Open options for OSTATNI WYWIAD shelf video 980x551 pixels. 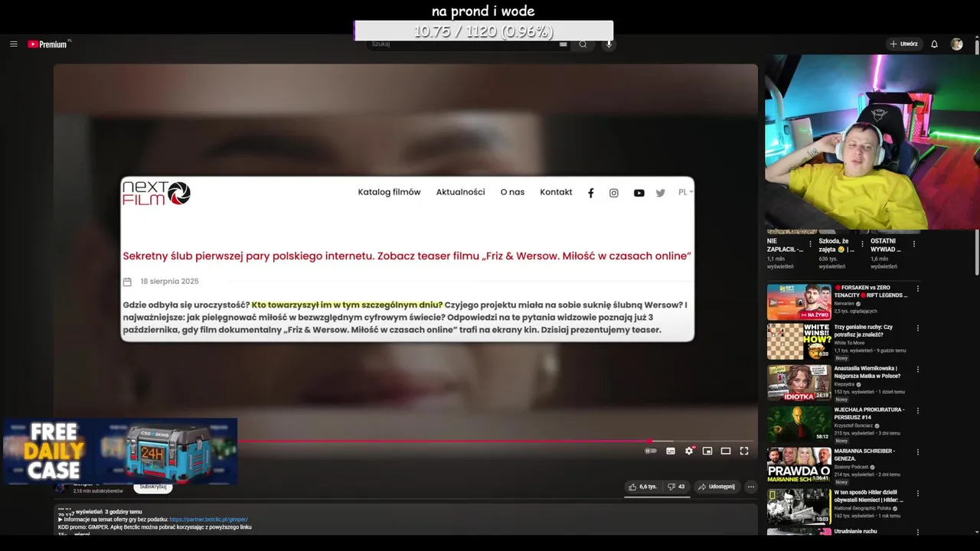click(x=913, y=244)
